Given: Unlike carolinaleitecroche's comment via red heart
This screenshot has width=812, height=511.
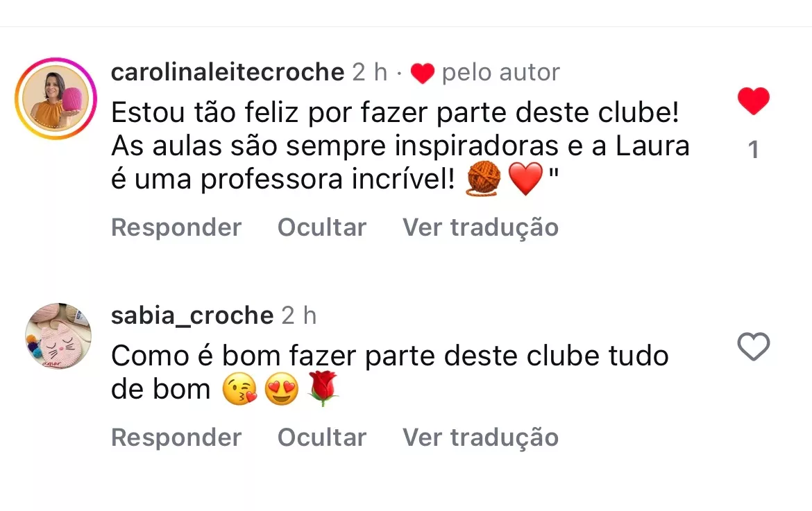Looking at the screenshot, I should coord(754,101).
